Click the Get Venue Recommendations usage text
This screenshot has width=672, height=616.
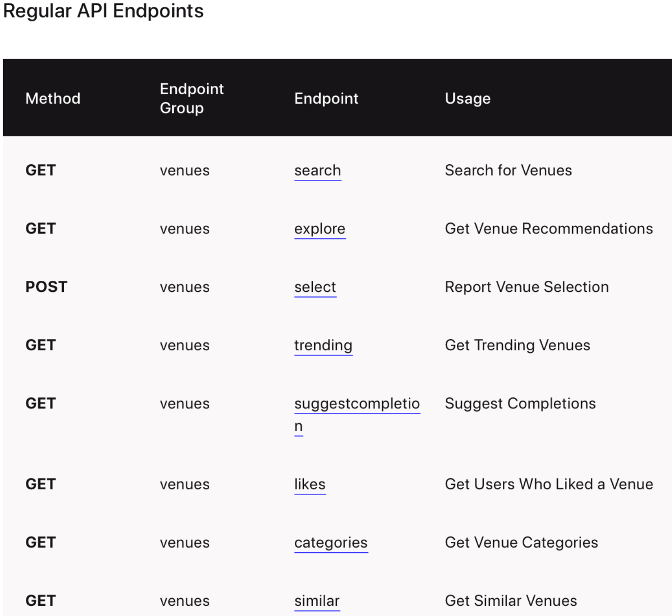tap(549, 229)
